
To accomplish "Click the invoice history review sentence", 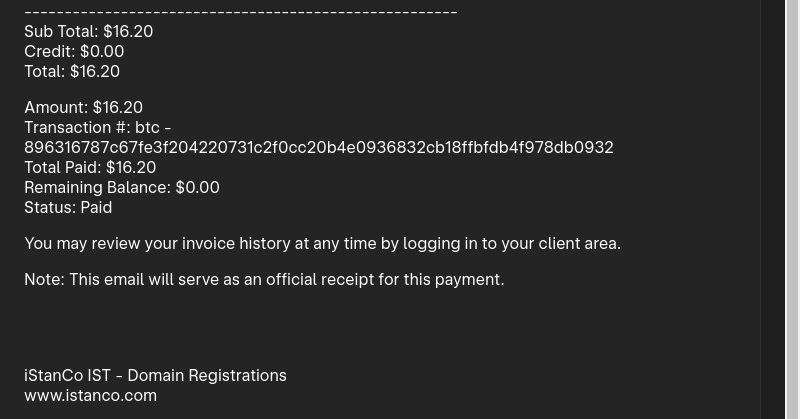I will click(322, 243).
